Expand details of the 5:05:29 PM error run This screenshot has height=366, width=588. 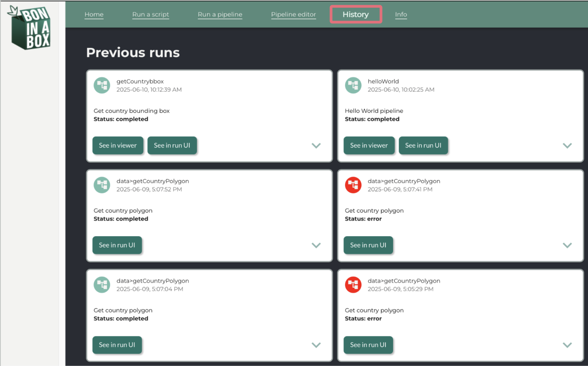click(567, 345)
